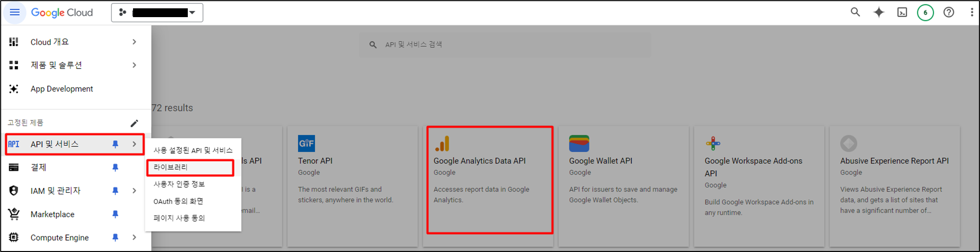Activate Cloud Shell terminal icon

click(902, 12)
